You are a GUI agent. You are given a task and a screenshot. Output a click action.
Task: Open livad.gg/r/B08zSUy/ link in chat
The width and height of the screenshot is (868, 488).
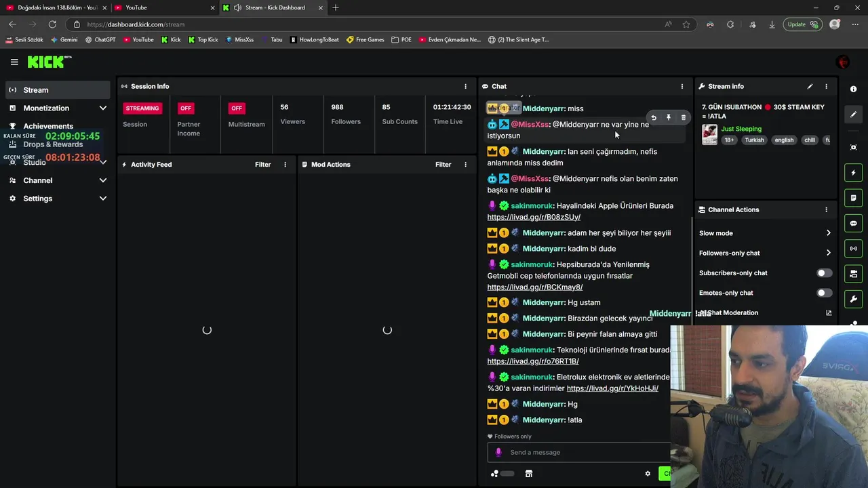pos(534,217)
